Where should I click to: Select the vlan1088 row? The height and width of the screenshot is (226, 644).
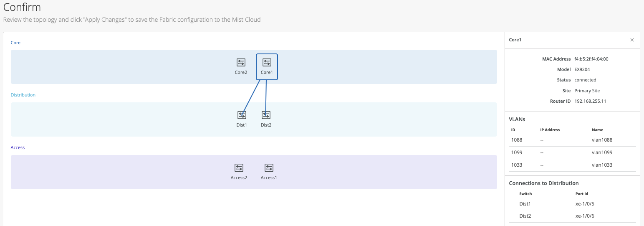tap(572, 140)
